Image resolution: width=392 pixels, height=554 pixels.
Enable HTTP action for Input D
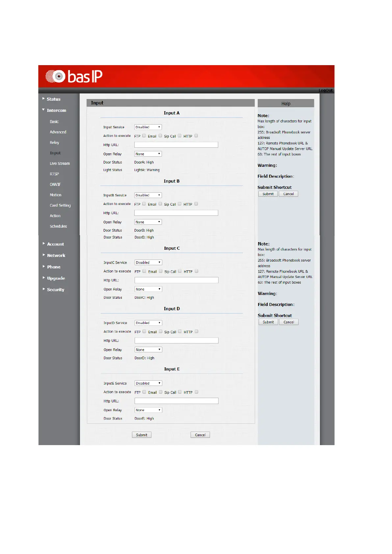click(196, 332)
